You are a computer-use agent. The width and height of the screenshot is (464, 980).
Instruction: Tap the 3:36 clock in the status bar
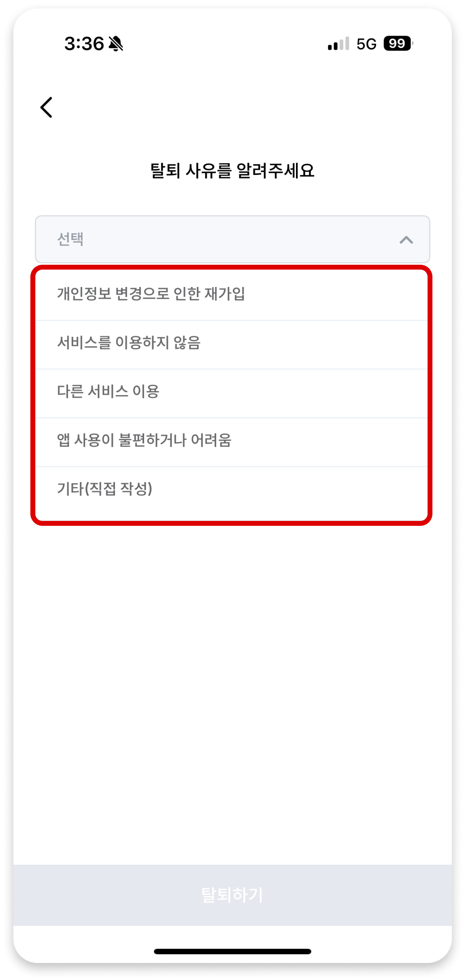click(84, 44)
